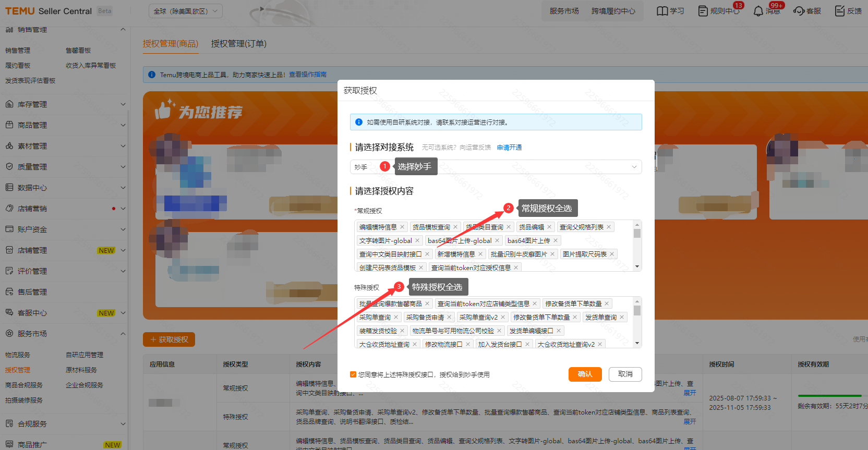Click the 确认 button
Screen dimensions: 868x450
[x=585, y=374]
